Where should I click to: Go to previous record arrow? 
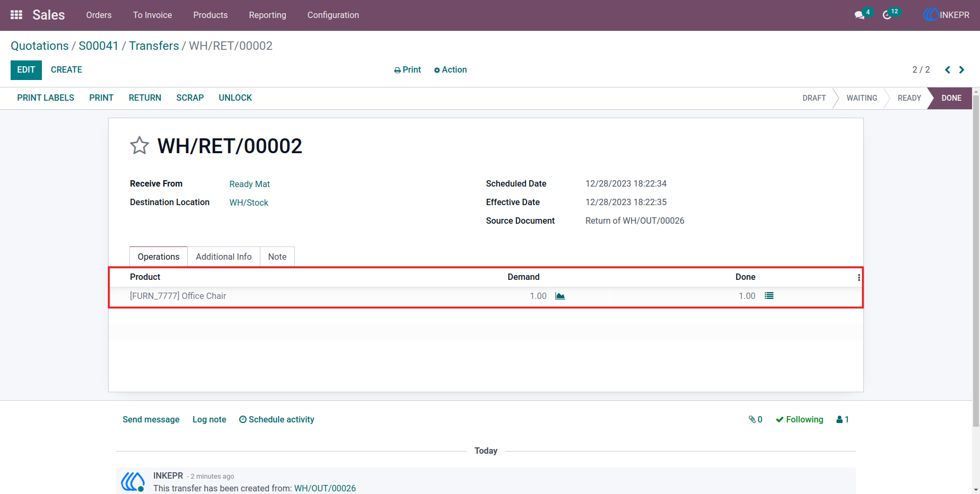tap(948, 70)
